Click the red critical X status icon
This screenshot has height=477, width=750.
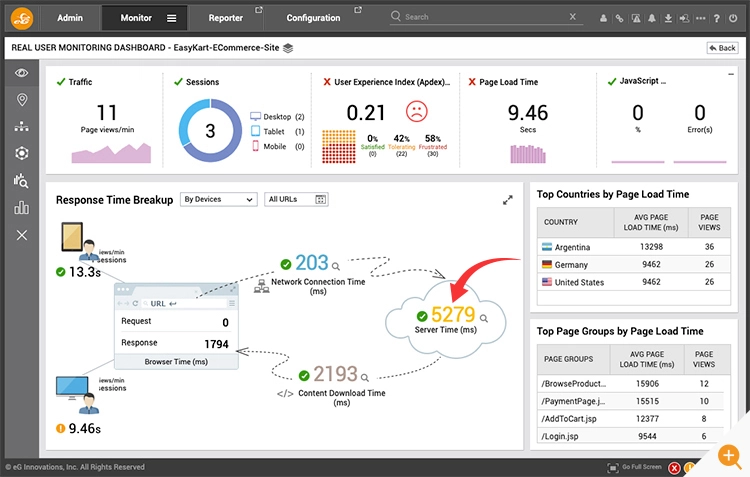pos(674,468)
